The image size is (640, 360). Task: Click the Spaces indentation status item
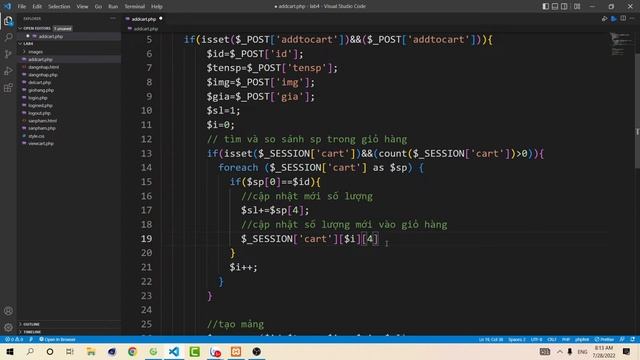[517, 339]
